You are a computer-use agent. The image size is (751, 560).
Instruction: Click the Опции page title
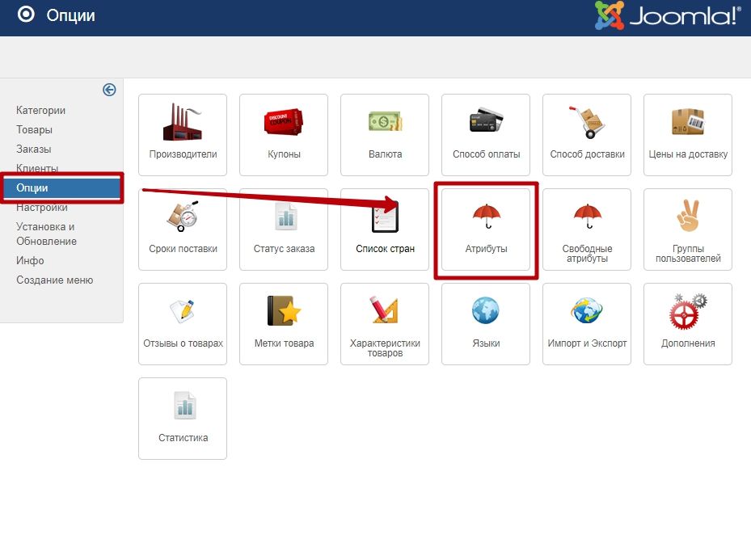click(x=70, y=15)
